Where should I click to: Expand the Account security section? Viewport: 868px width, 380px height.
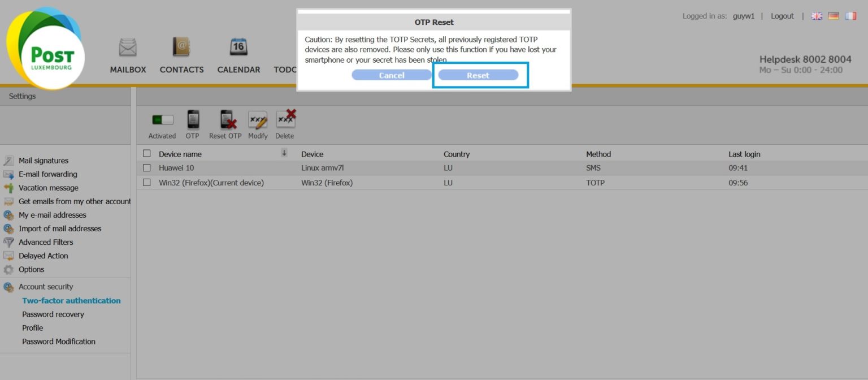click(46, 287)
